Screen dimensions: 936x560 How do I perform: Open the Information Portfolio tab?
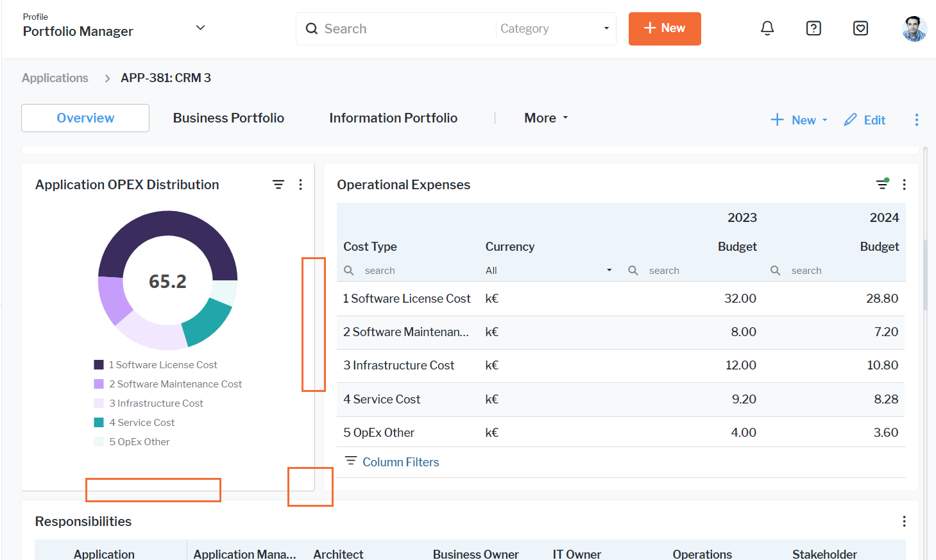[x=393, y=118]
